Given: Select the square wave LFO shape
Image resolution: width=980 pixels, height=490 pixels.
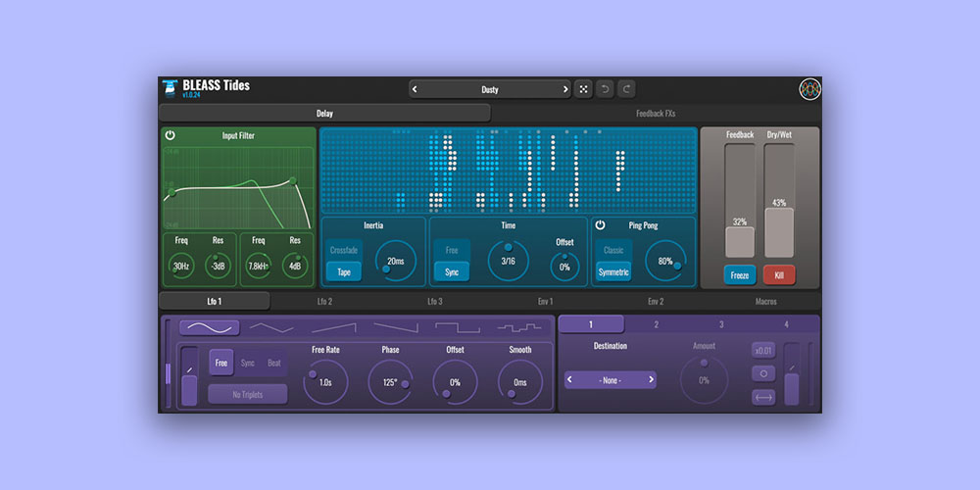Looking at the screenshot, I should (457, 327).
